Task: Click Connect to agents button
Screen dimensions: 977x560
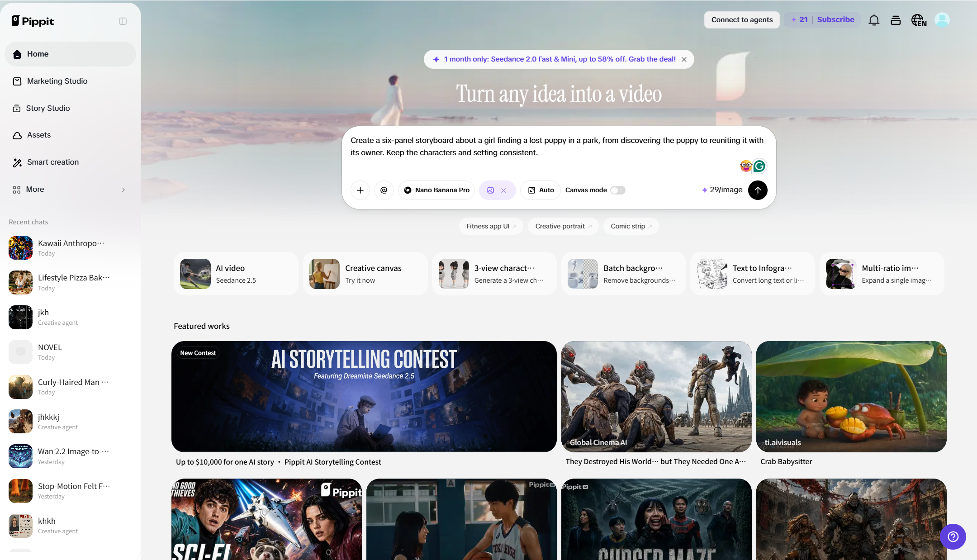Action: [x=742, y=20]
